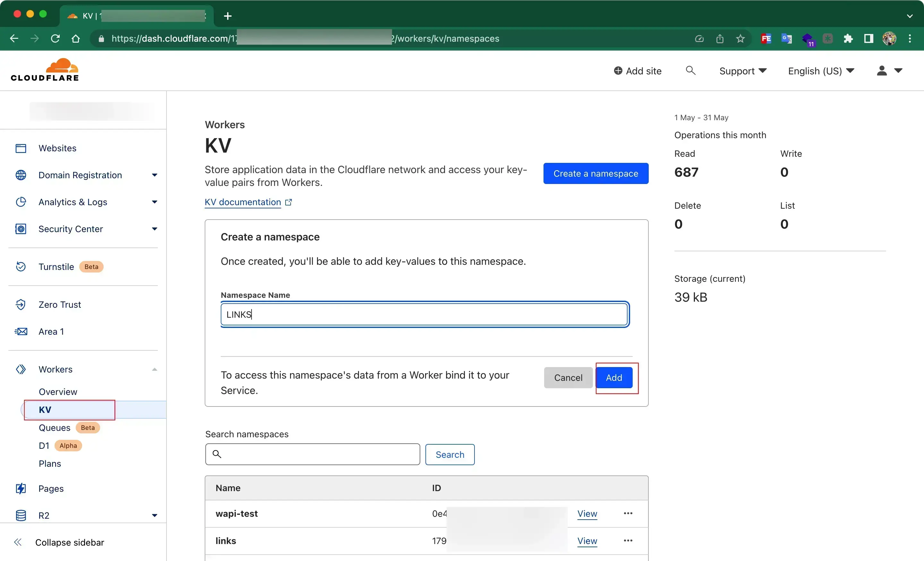Open dashboard search magnifier icon

coord(690,71)
